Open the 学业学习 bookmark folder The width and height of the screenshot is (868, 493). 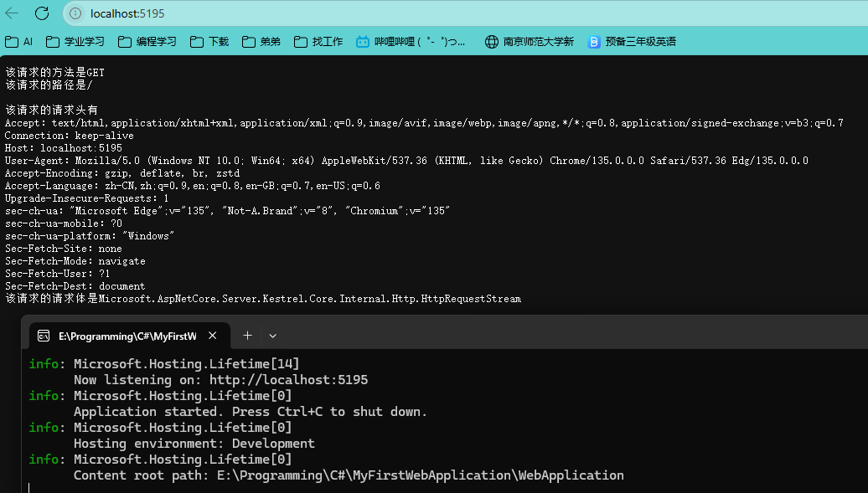(x=75, y=41)
